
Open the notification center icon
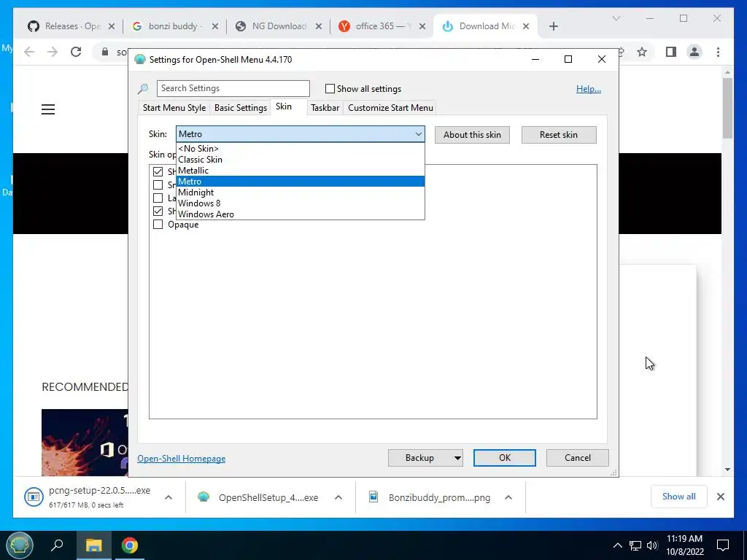(x=723, y=545)
